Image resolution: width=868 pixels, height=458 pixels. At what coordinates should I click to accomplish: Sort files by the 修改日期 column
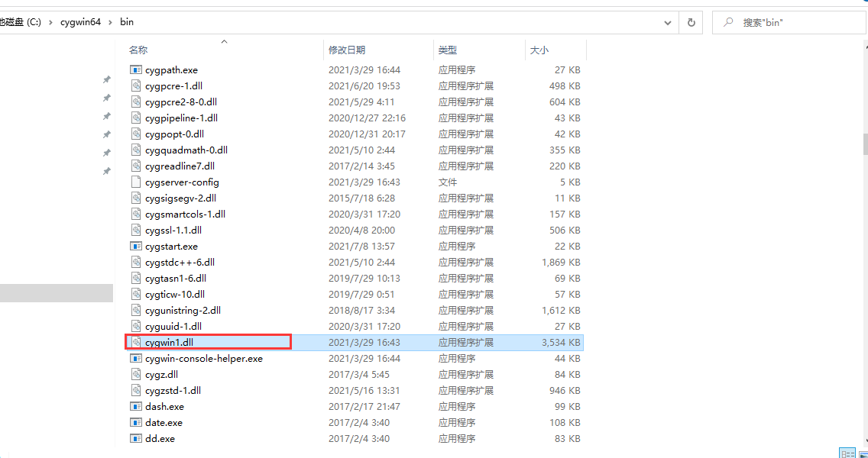click(347, 50)
